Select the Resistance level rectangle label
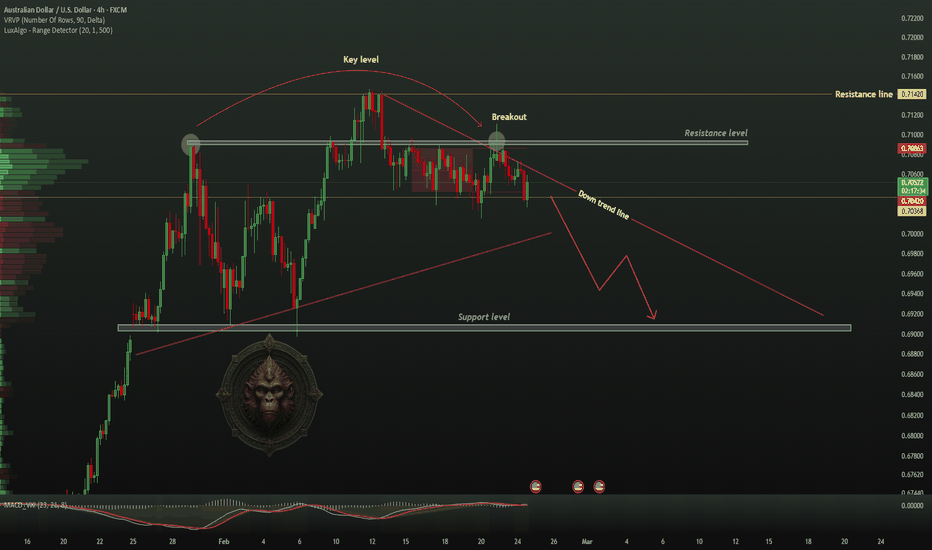Image resolution: width=932 pixels, height=550 pixels. 715,133
